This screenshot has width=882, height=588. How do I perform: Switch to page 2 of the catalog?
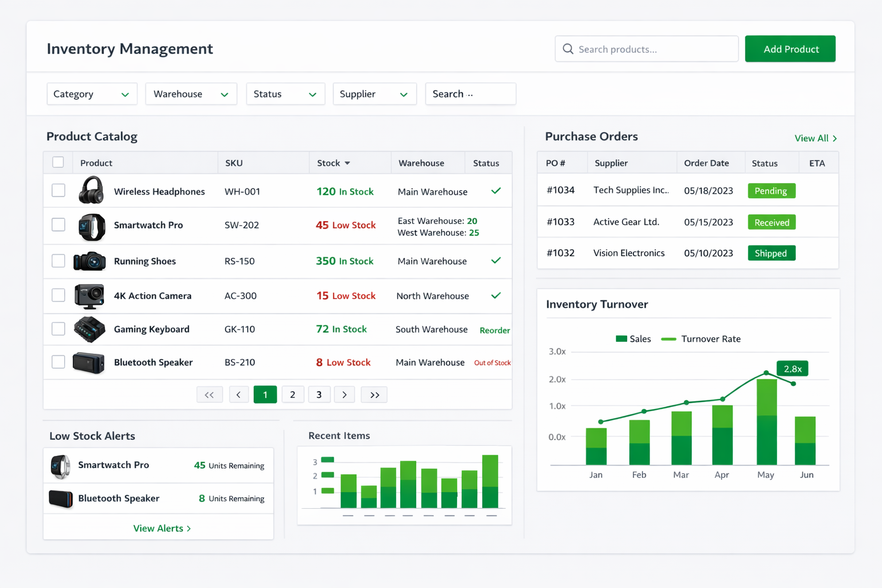click(292, 395)
